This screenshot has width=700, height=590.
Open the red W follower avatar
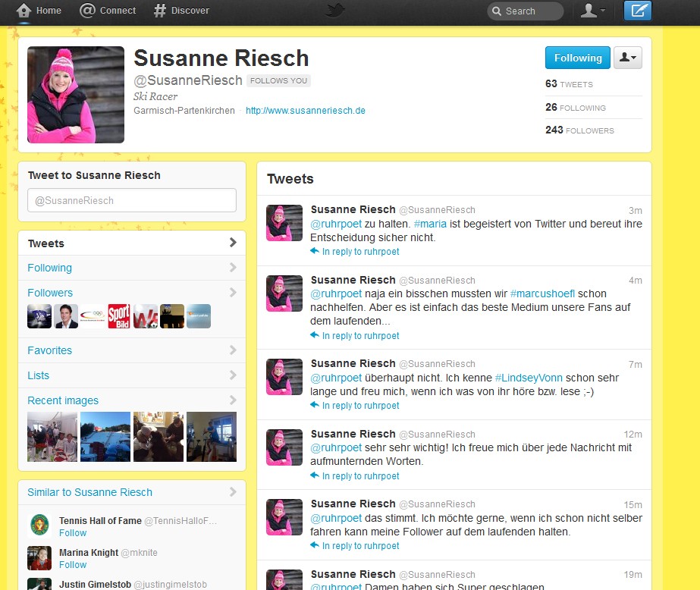pos(146,316)
